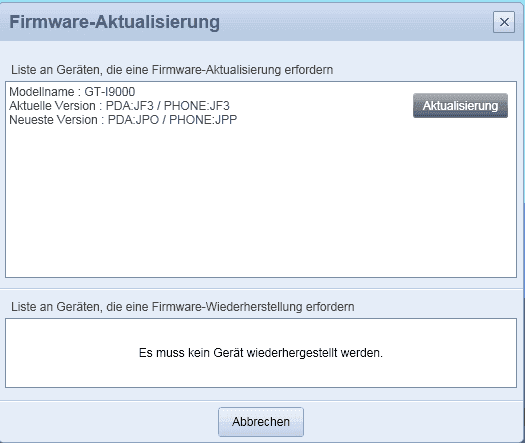This screenshot has width=525, height=443.
Task: Click the current PHONE:JF3 version text
Action: 197,106
